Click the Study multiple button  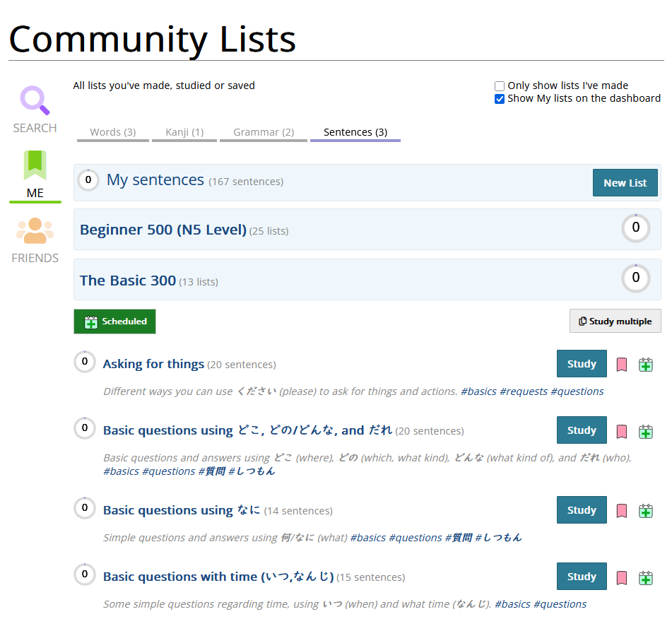coord(615,322)
